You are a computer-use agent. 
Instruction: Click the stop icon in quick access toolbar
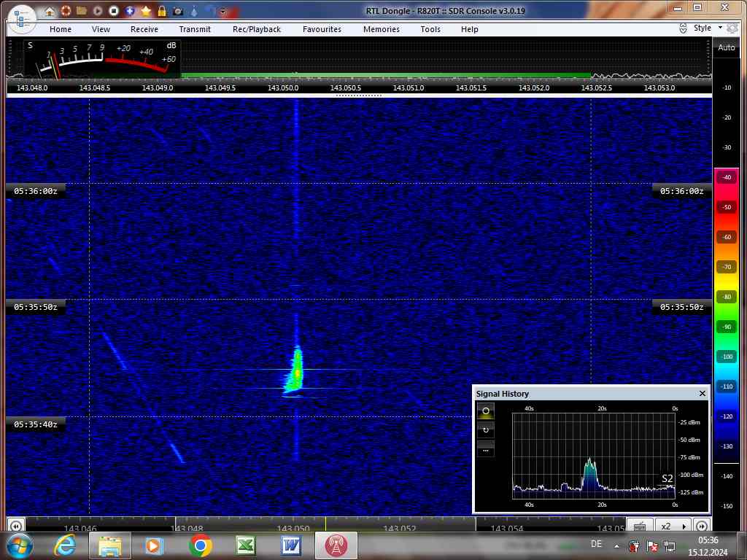point(113,10)
